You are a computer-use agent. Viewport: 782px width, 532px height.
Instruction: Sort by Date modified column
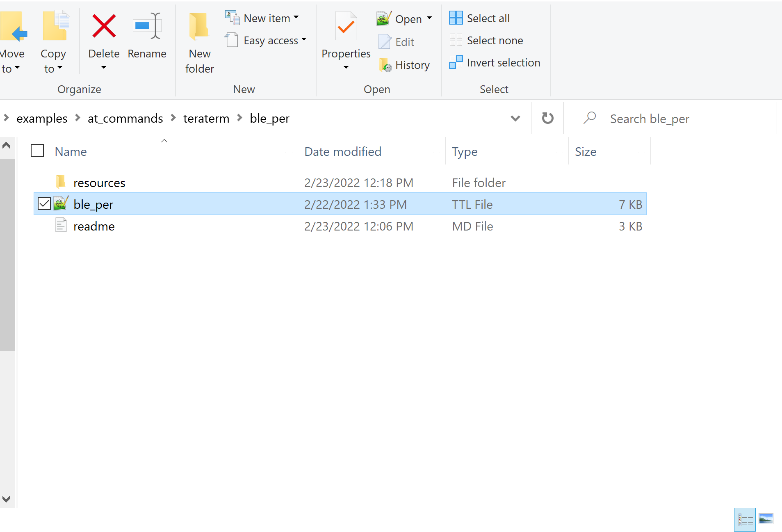[343, 152]
